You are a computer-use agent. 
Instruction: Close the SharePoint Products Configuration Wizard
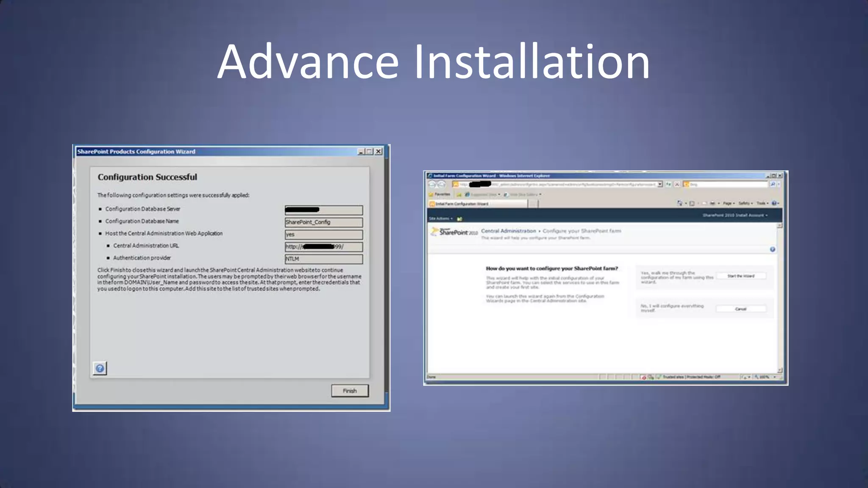[x=378, y=152]
